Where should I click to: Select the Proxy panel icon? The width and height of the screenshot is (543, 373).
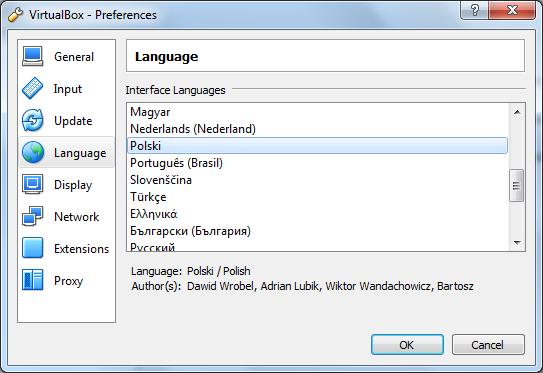[33, 280]
